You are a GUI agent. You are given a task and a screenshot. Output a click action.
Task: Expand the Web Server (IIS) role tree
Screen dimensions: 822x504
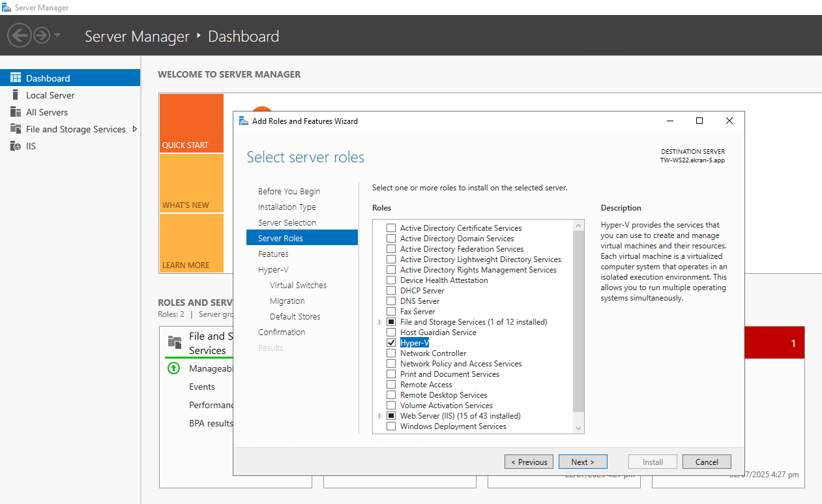click(380, 416)
